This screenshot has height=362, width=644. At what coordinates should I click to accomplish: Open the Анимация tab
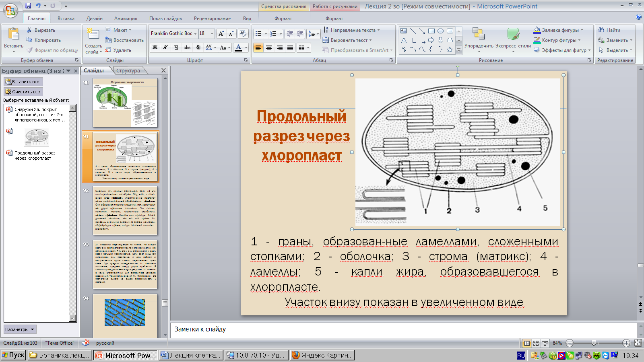click(x=126, y=19)
